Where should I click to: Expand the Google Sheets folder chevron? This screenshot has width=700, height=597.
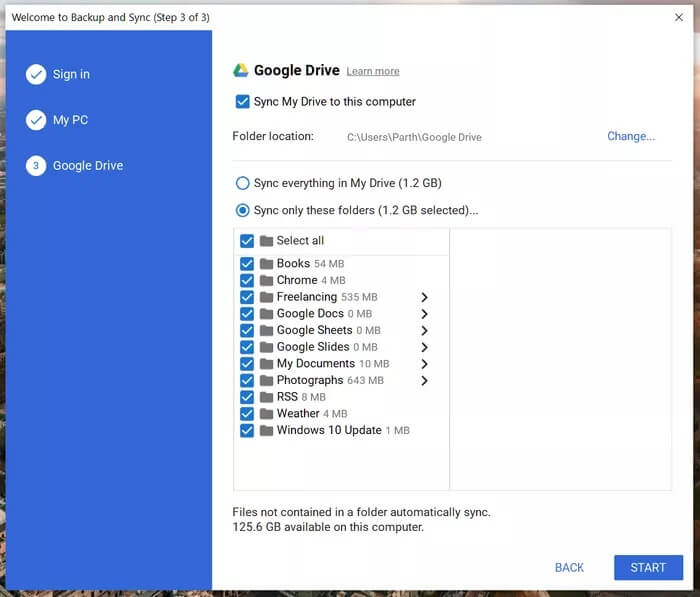[x=424, y=330]
